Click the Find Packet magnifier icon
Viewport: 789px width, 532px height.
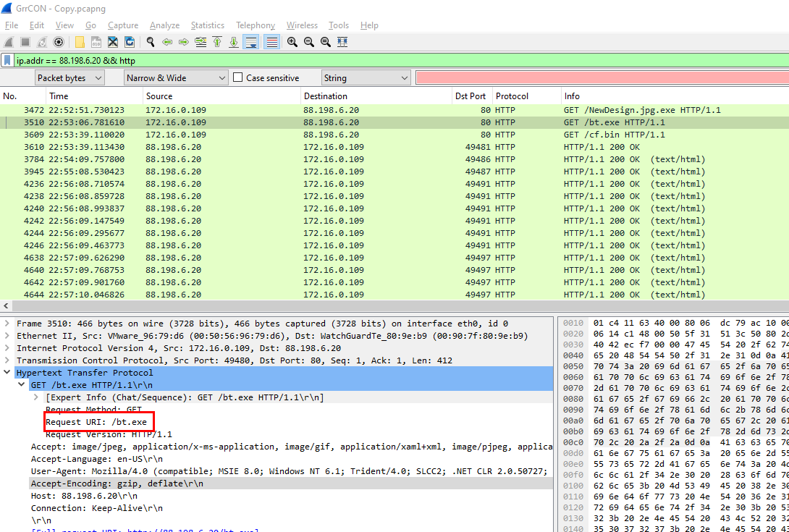tap(151, 42)
